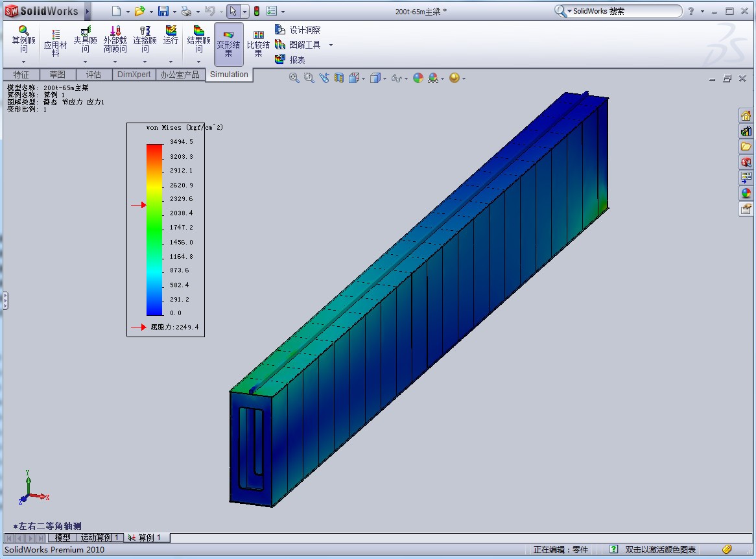Open the 运动算例 1 motion study tab
The height and width of the screenshot is (559, 756).
[99, 538]
